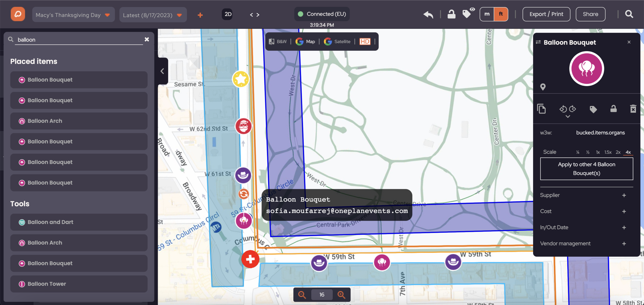Click purple hat marker near W 61st St
This screenshot has height=305, width=644.
(243, 175)
